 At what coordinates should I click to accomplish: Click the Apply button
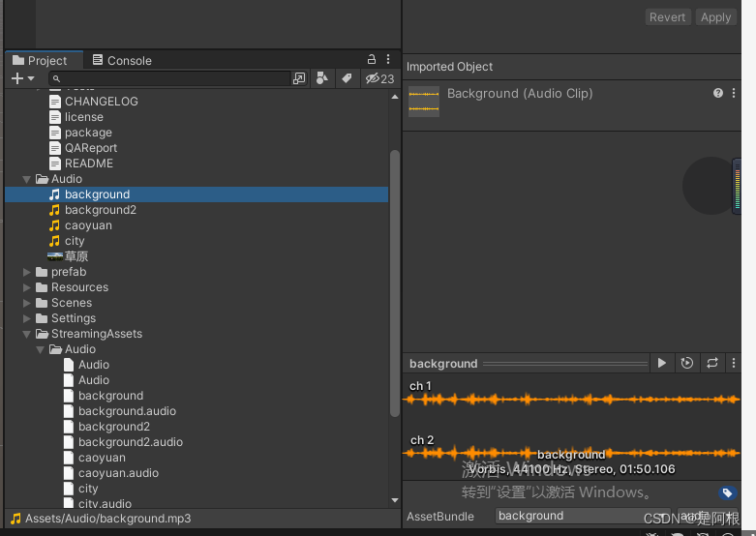pos(716,16)
